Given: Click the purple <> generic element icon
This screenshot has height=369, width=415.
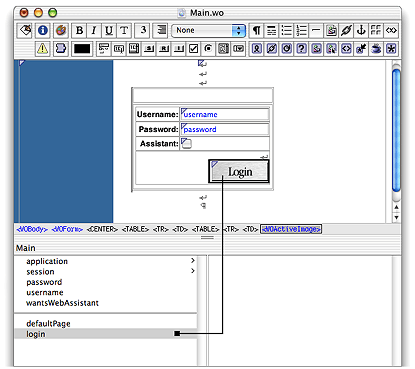Looking at the screenshot, I should tap(346, 49).
